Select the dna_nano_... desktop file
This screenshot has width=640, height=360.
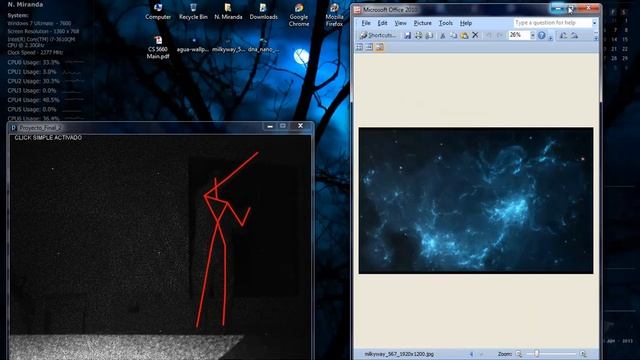(x=264, y=45)
